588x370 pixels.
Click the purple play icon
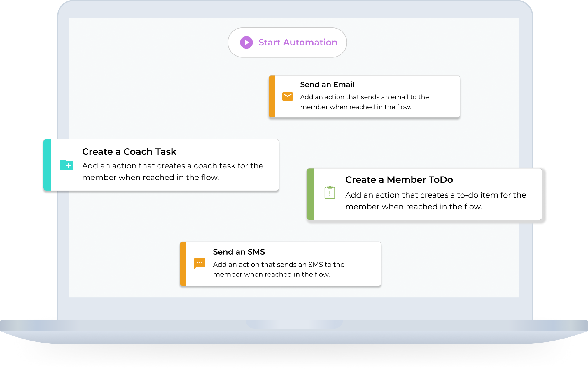246,43
